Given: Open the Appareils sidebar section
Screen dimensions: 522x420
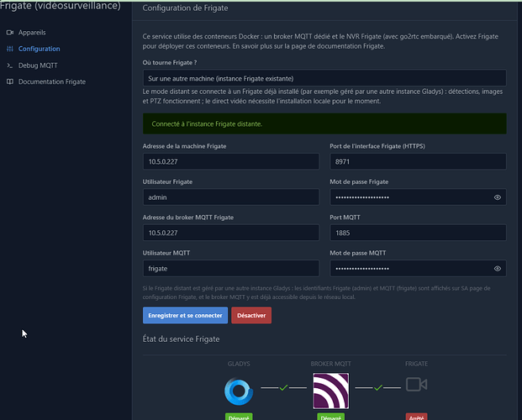Looking at the screenshot, I should pos(32,33).
